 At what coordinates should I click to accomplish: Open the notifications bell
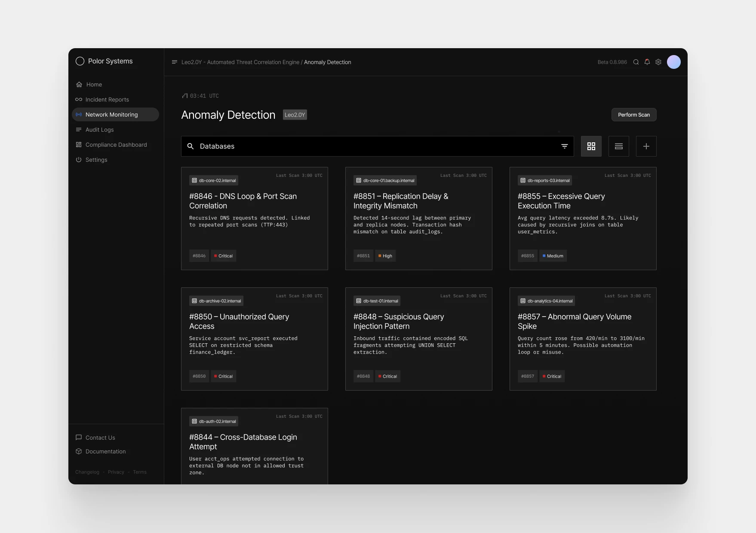(647, 62)
